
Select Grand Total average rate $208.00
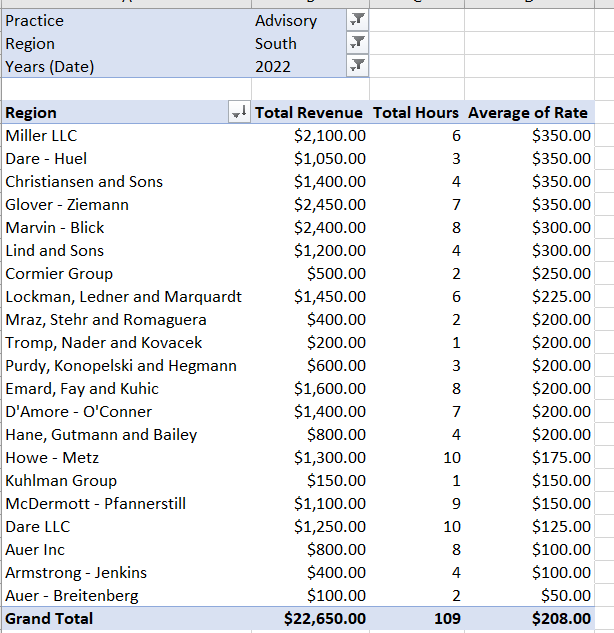click(561, 619)
